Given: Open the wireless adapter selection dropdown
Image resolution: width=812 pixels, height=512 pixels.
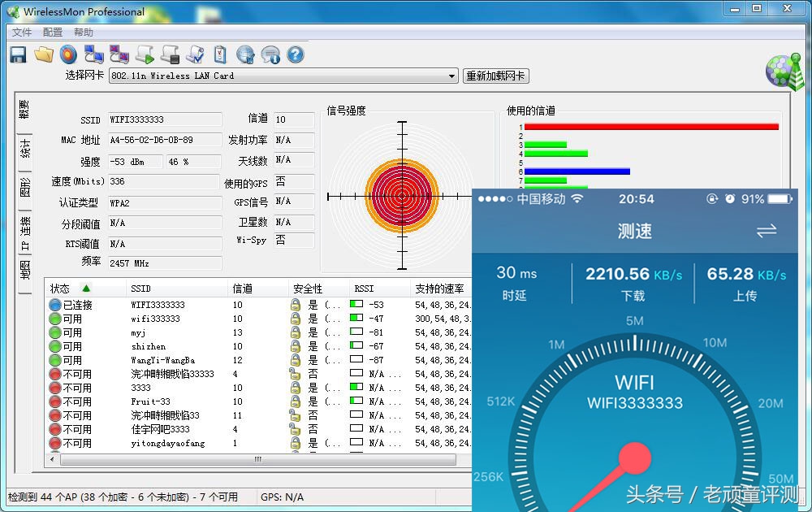Looking at the screenshot, I should (453, 76).
